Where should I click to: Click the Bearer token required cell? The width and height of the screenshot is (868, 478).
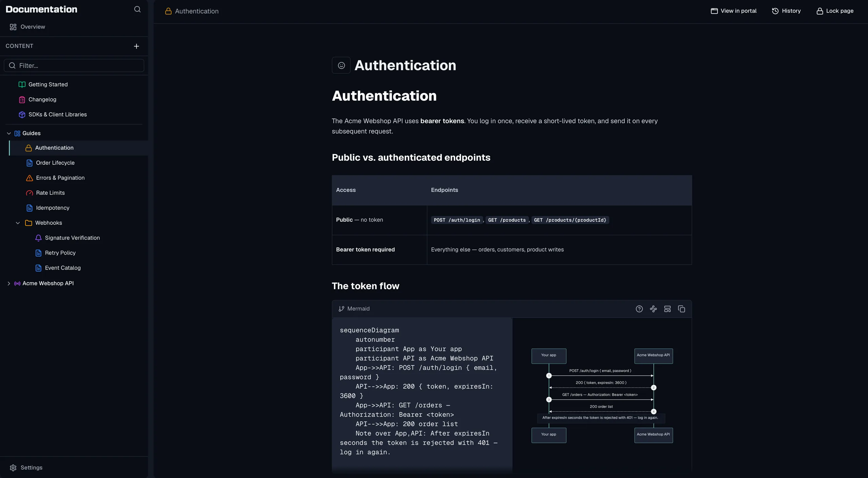(379, 250)
